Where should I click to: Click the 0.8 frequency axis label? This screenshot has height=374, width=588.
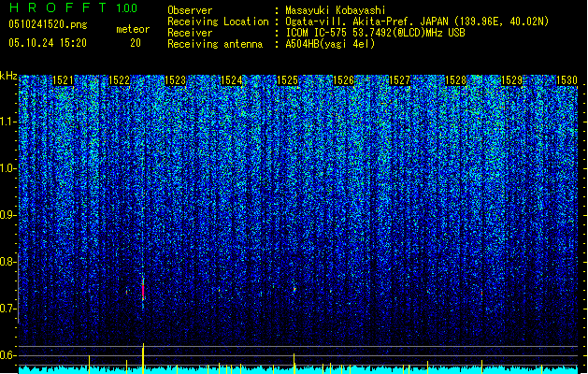pos(7,262)
